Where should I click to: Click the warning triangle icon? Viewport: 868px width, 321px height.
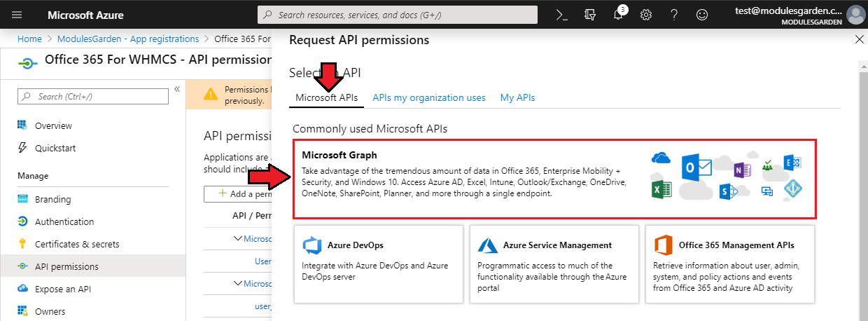(x=210, y=95)
